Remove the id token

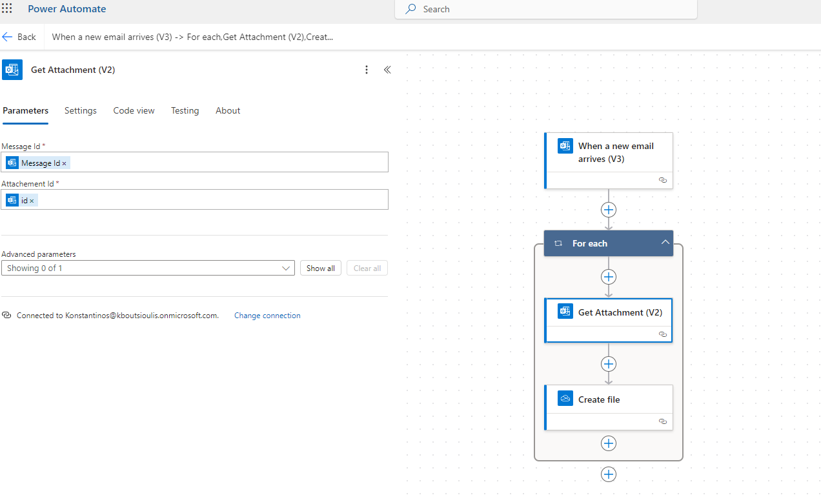point(32,201)
